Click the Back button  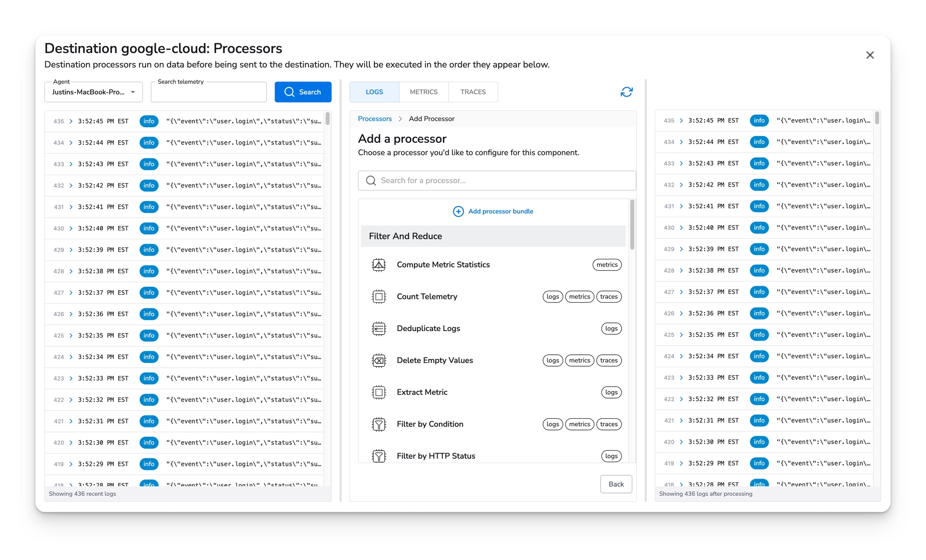(x=616, y=484)
